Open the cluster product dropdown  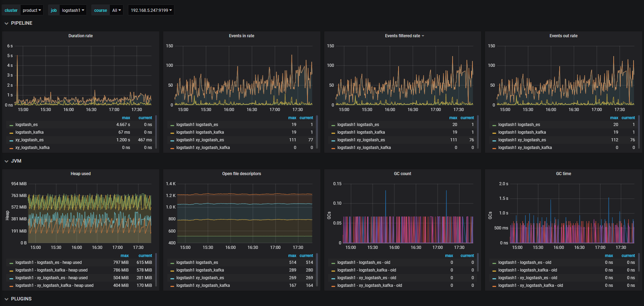point(32,10)
